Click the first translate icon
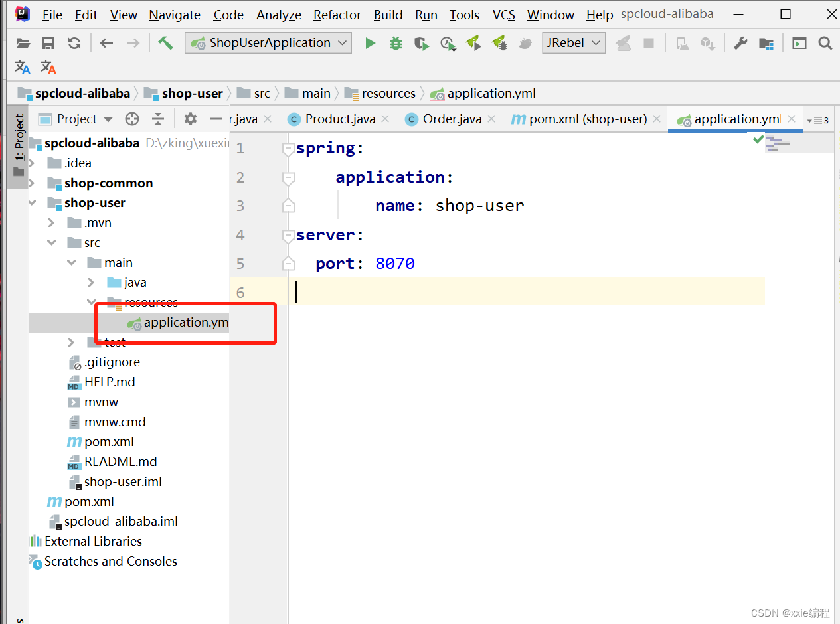This screenshot has width=840, height=624. coord(23,67)
